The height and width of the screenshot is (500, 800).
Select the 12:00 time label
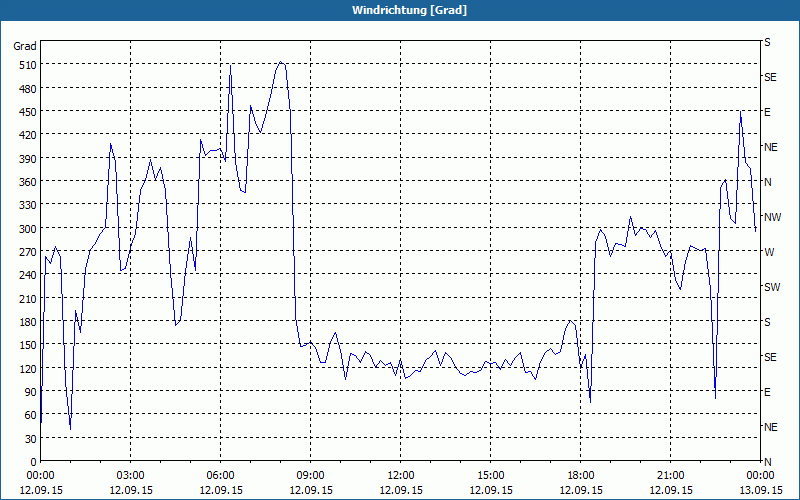click(401, 476)
